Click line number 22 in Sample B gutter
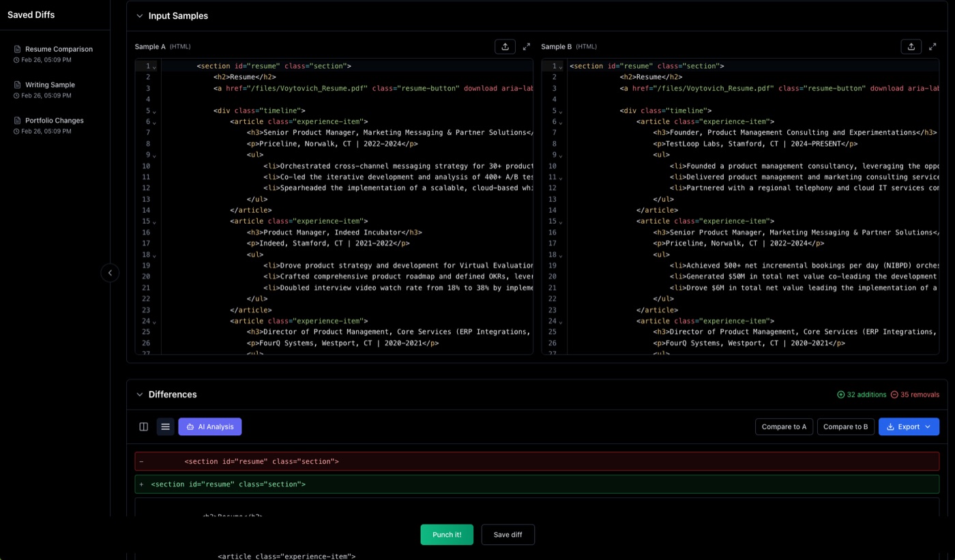The width and height of the screenshot is (955, 560). (553, 299)
